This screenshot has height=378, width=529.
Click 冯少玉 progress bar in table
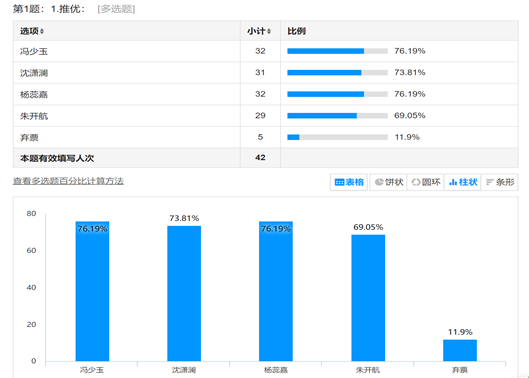[337, 51]
